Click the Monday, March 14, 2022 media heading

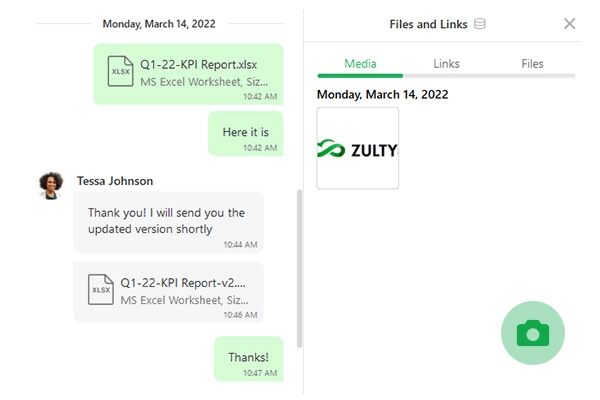point(382,94)
